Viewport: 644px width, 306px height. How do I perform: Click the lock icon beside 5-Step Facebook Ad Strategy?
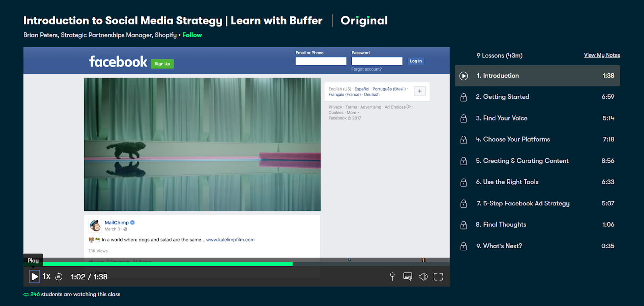click(464, 204)
